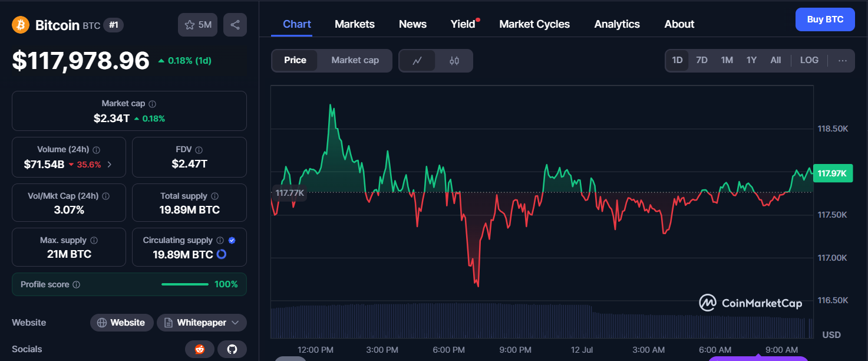Viewport: 868px width, 361px height.
Task: Click the $71.54B volume value
Action: tap(44, 165)
